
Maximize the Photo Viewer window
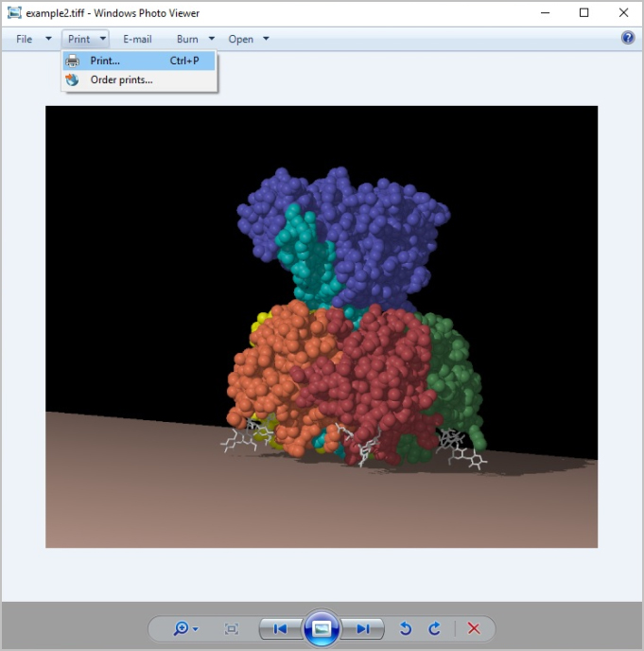tap(583, 13)
